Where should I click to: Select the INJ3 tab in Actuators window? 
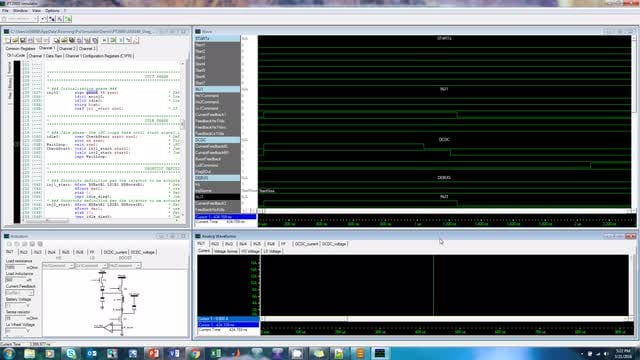click(38, 252)
